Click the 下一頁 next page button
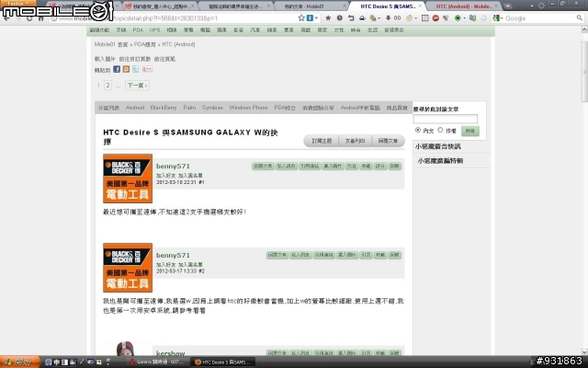This screenshot has width=588, height=368. click(x=137, y=86)
